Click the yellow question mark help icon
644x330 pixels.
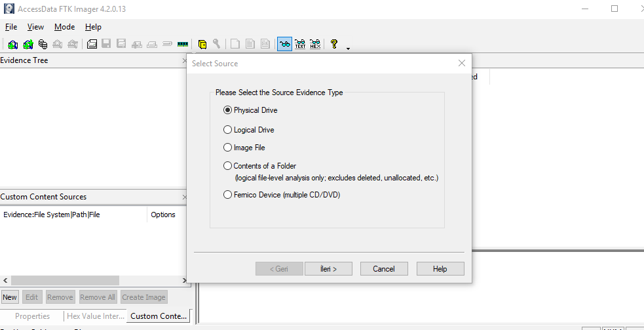click(334, 44)
